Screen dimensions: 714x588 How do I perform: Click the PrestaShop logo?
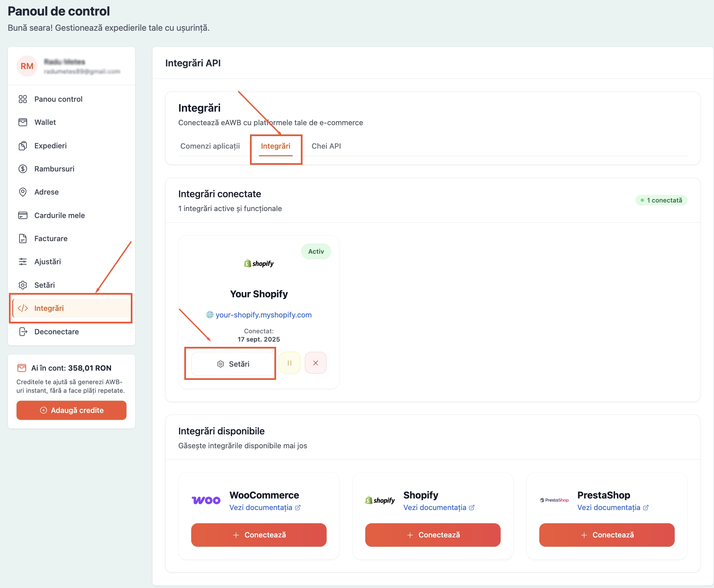coord(554,500)
